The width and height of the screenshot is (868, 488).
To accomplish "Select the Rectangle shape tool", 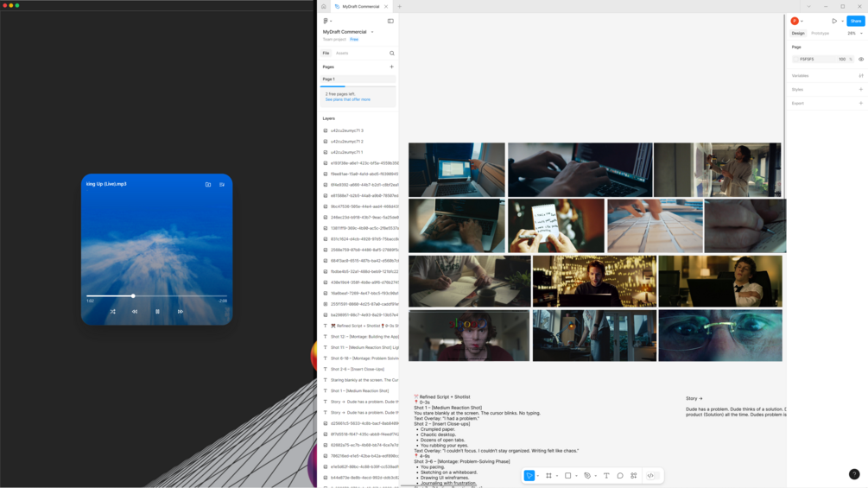I will pyautogui.click(x=567, y=475).
